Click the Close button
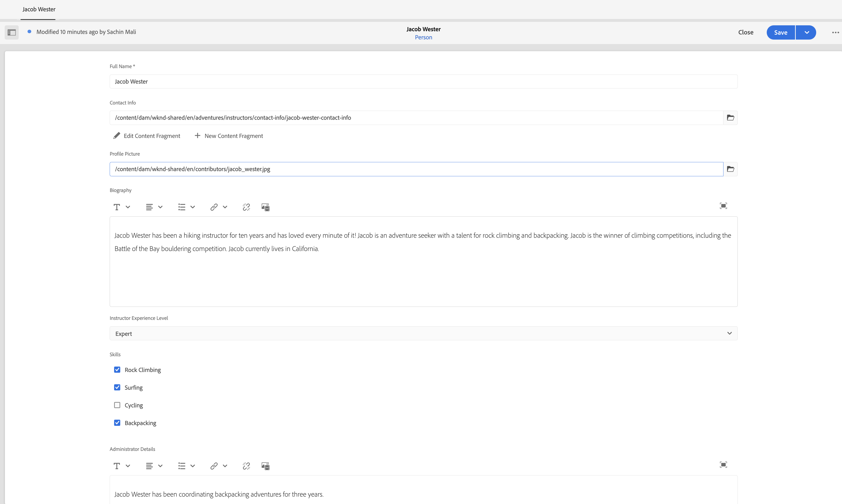 tap(746, 32)
